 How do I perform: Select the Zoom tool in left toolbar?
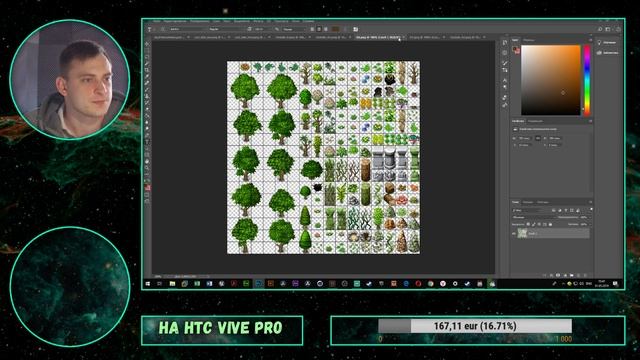click(x=148, y=168)
